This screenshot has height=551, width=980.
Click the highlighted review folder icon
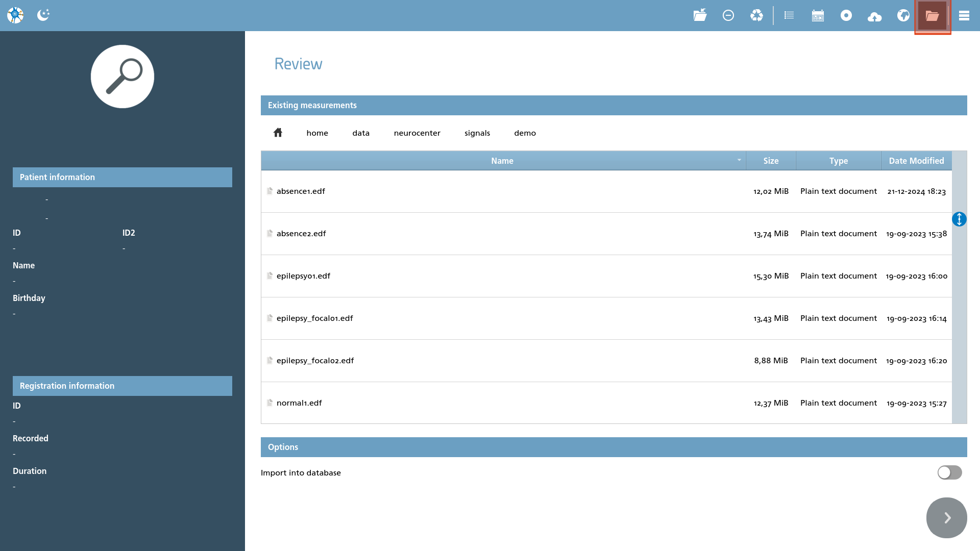(933, 16)
